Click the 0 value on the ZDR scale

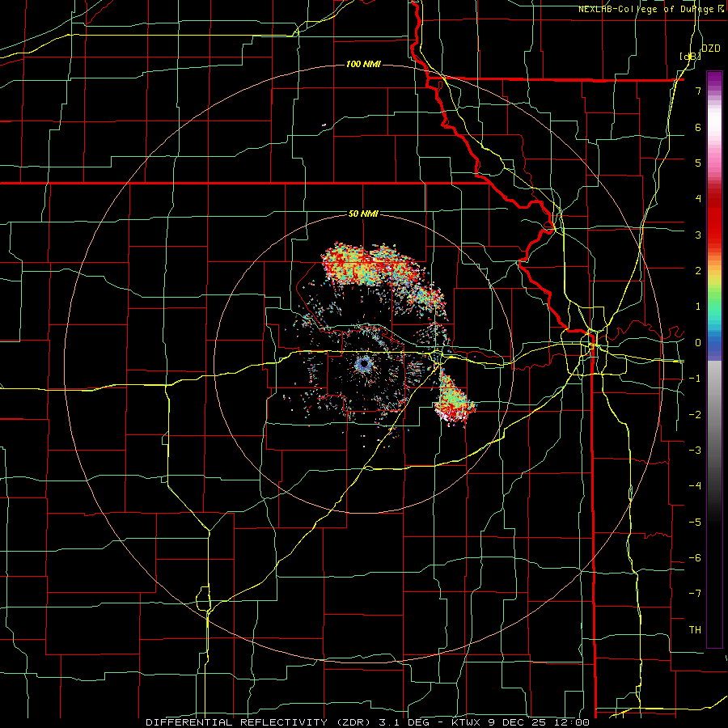698,343
